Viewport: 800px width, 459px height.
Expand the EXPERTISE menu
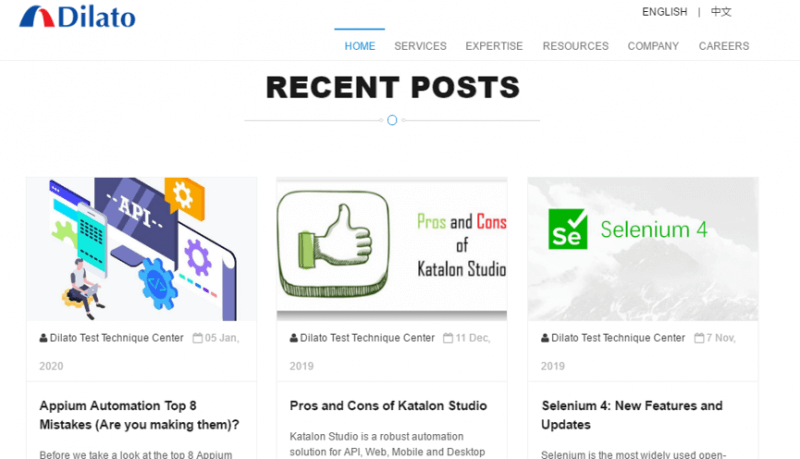coord(494,46)
